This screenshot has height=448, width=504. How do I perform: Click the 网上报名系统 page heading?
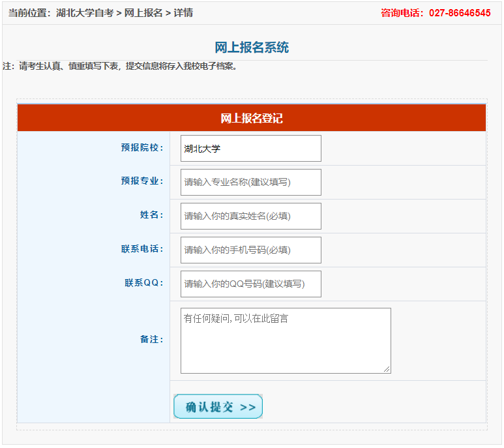[x=252, y=48]
